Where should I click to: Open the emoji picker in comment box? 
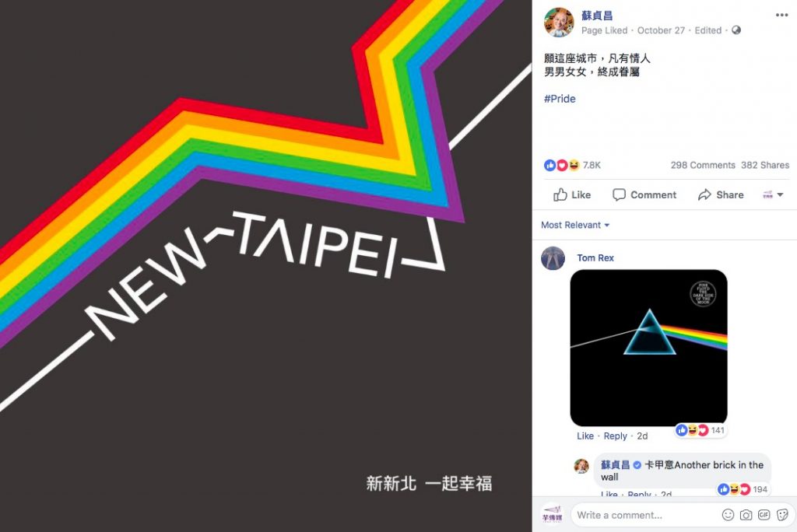point(728,515)
